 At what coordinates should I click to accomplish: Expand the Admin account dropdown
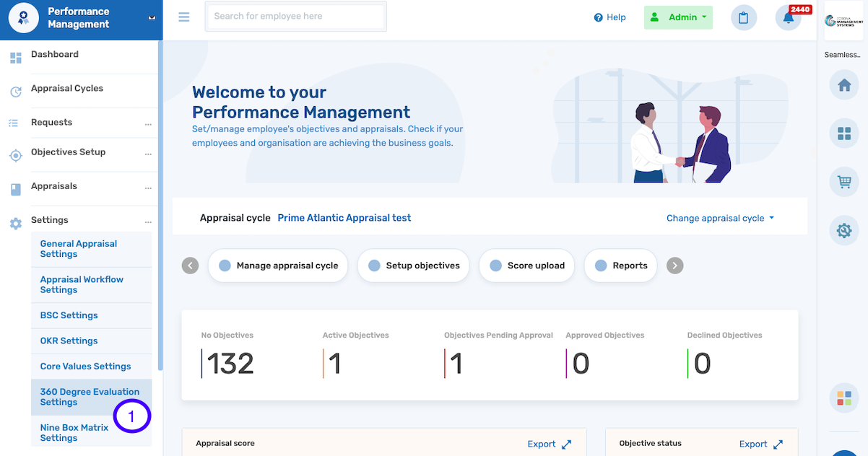[677, 17]
